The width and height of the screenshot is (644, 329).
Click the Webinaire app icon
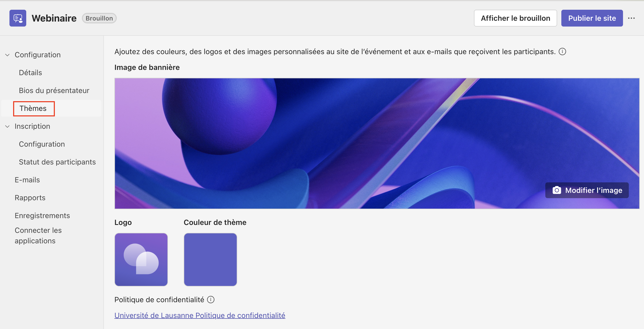pyautogui.click(x=18, y=18)
